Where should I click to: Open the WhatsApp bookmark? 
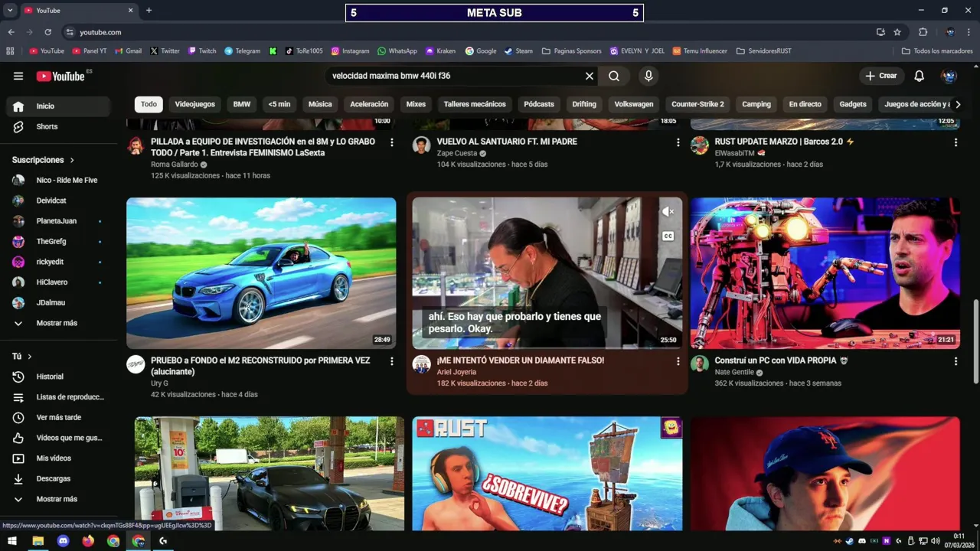397,51
